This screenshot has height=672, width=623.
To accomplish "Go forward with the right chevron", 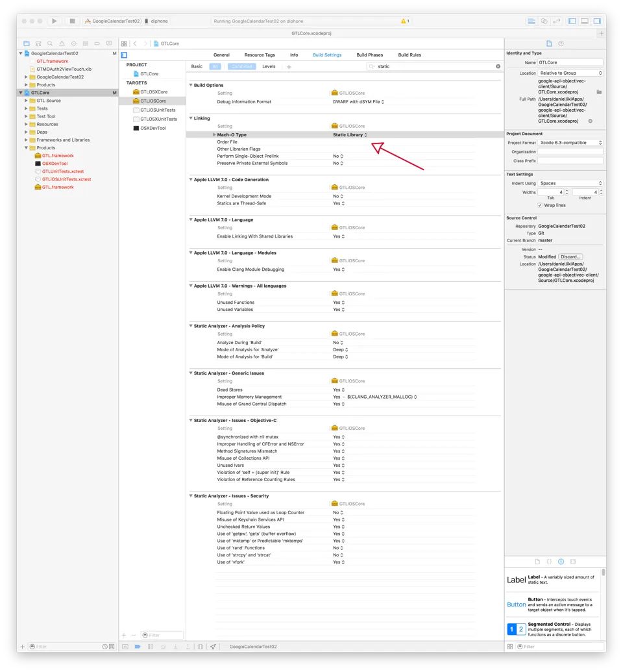I will [145, 44].
